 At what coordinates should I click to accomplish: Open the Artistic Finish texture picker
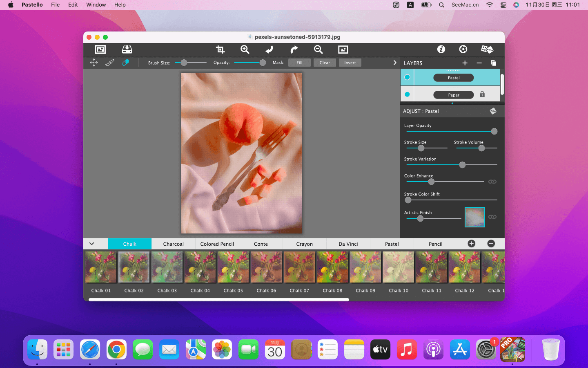tap(474, 217)
